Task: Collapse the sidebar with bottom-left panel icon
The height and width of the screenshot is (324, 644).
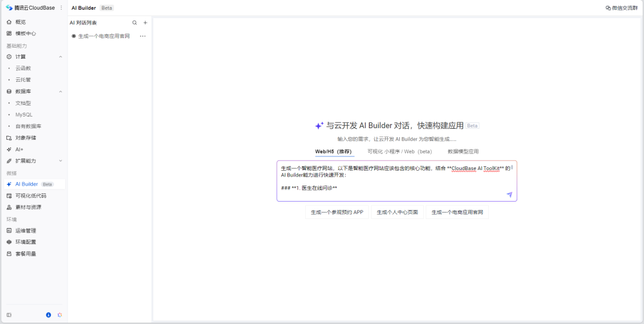Action: pos(9,315)
